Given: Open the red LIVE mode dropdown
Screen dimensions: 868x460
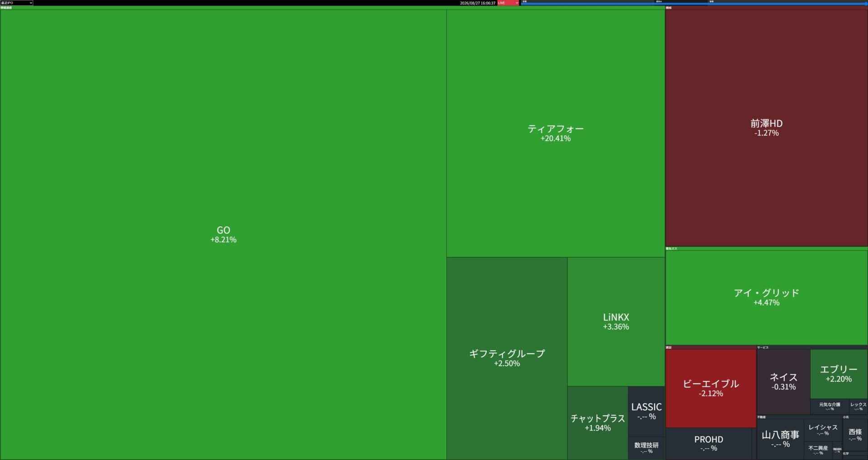Looking at the screenshot, I should pos(508,3).
